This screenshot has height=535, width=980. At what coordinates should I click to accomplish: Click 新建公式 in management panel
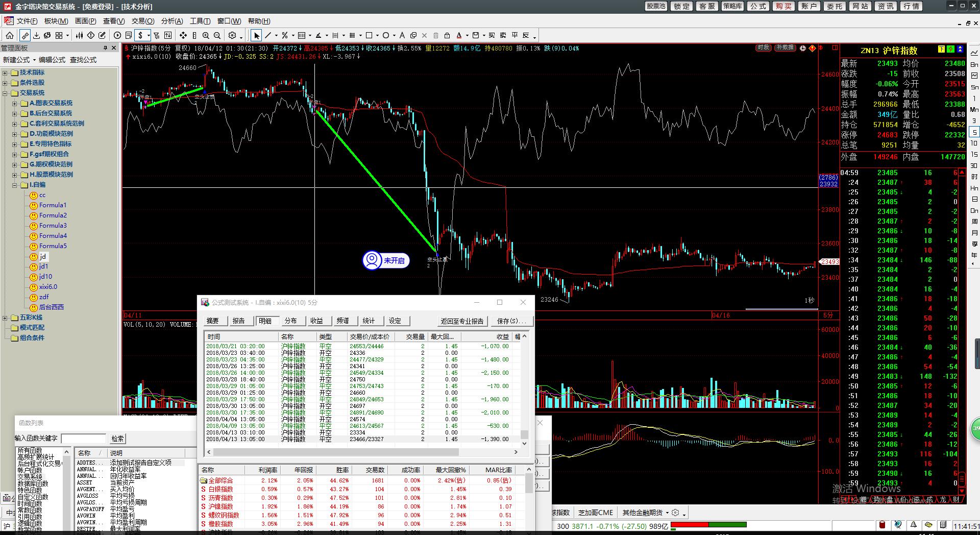pyautogui.click(x=16, y=60)
